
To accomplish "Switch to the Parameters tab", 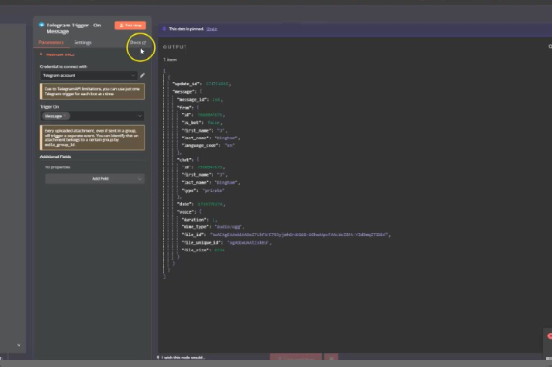I will coord(51,42).
